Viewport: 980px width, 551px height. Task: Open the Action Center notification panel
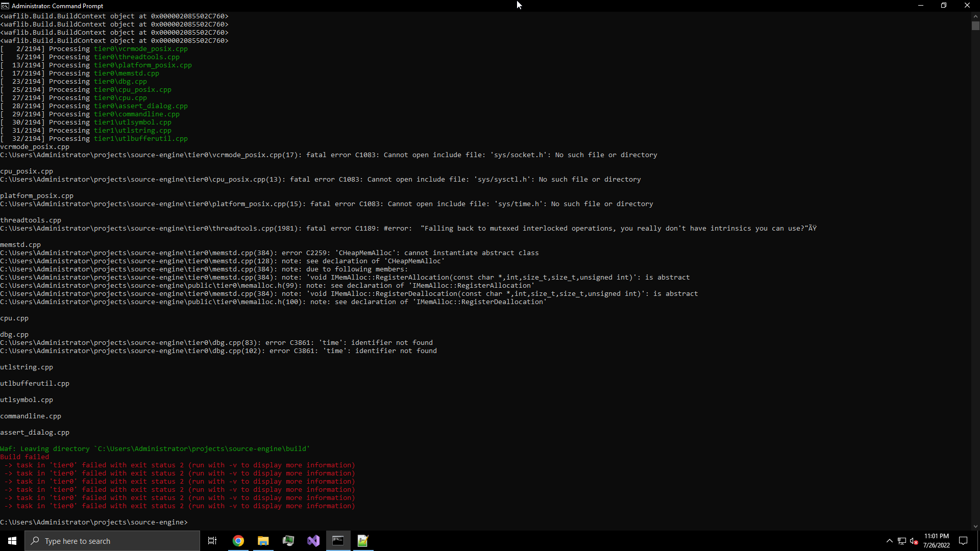964,541
